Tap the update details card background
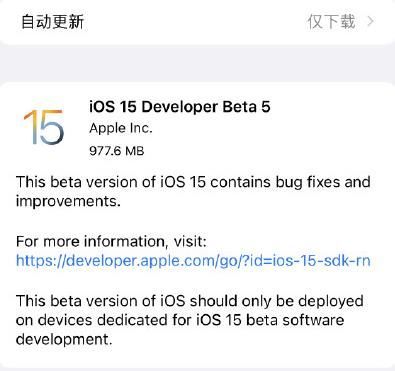The height and width of the screenshot is (371, 395). tap(197, 226)
